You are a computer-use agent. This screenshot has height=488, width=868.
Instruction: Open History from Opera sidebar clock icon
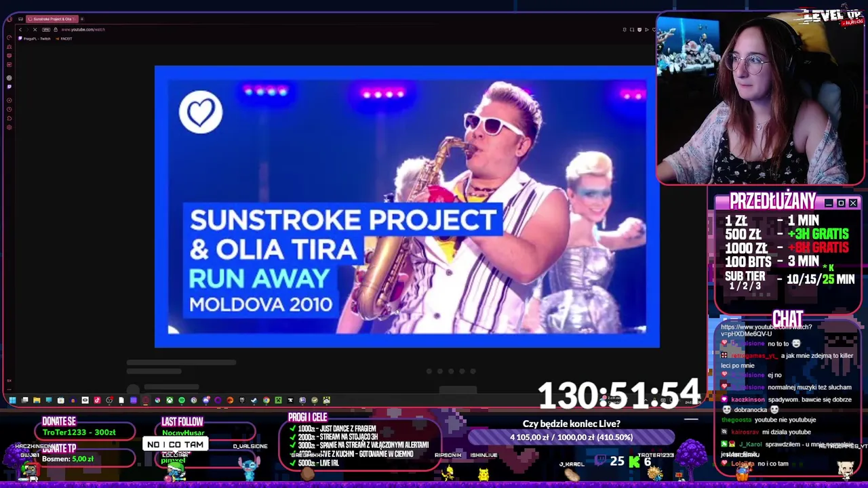pos(9,109)
